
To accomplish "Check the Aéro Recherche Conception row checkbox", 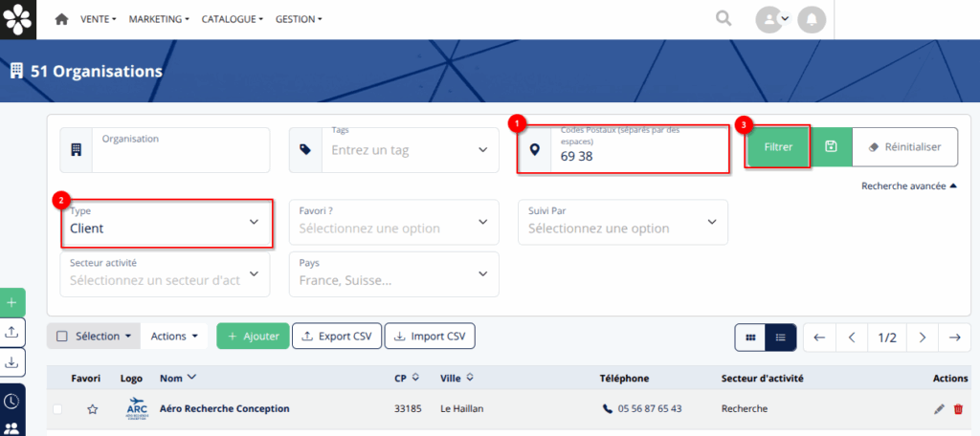I will (x=57, y=409).
